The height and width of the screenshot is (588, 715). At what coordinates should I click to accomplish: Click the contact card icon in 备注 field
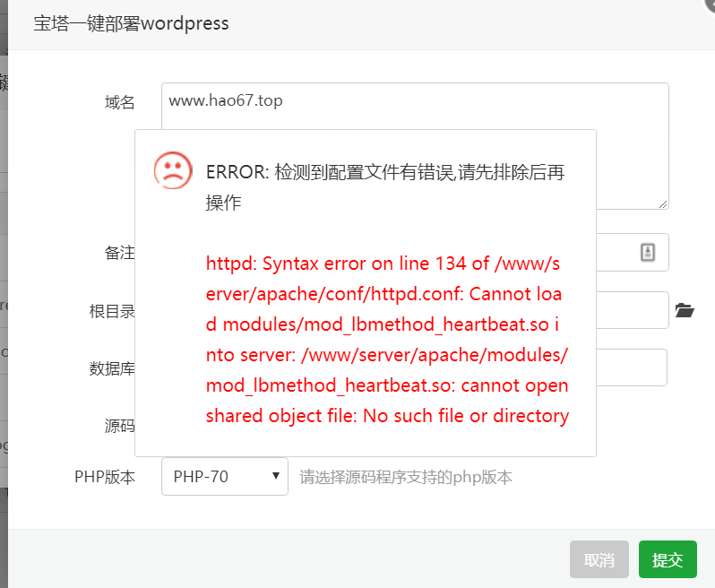[x=648, y=252]
